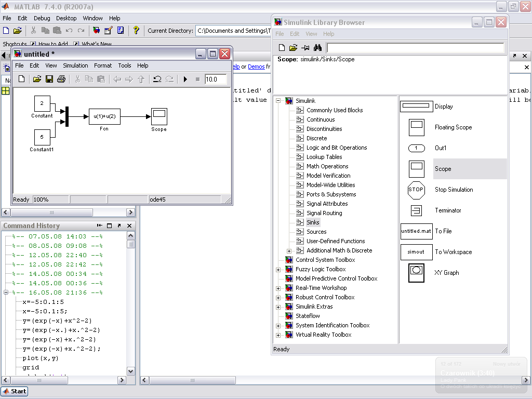Click new file icon in MATLAB toolbar

pos(6,31)
